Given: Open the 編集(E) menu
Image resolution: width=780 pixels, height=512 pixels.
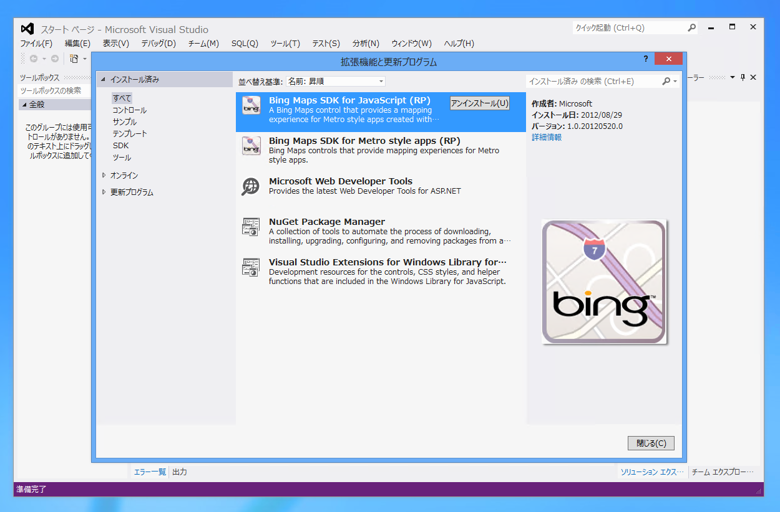Looking at the screenshot, I should (78, 44).
